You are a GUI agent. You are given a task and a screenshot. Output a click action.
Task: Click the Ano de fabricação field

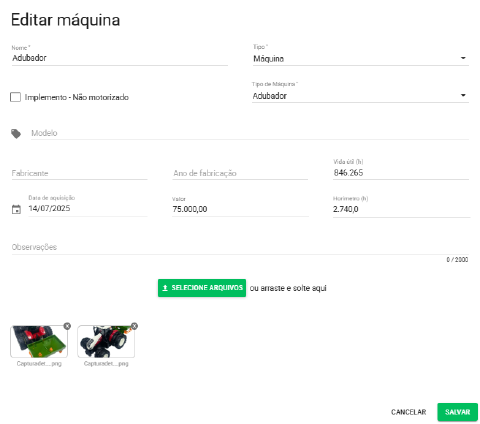(240, 173)
